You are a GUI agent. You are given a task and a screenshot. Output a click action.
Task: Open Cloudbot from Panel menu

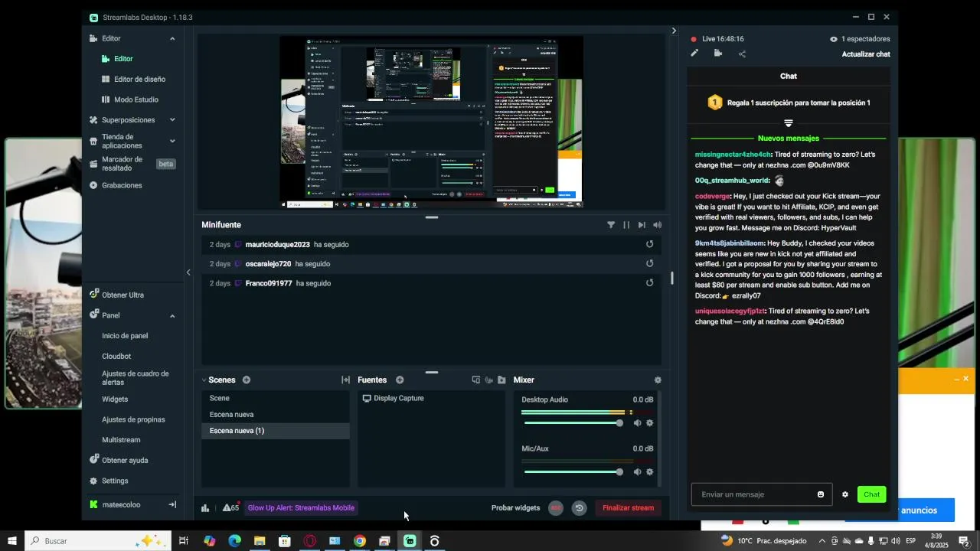(x=116, y=356)
